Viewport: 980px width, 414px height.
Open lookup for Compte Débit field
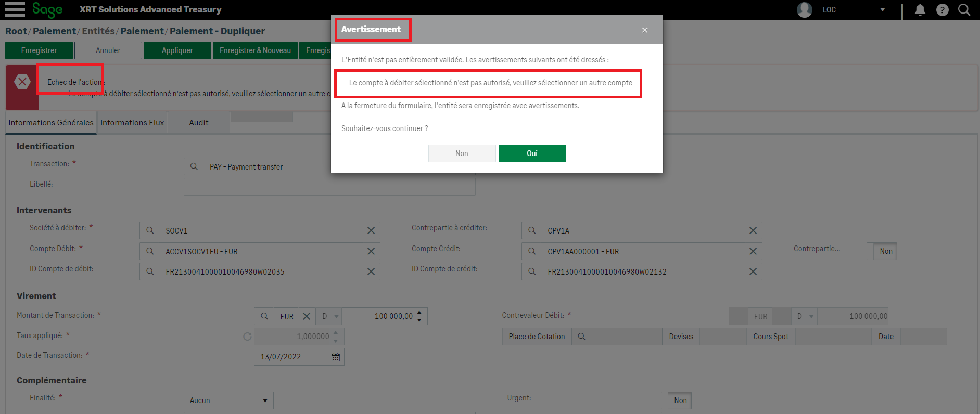tap(150, 251)
